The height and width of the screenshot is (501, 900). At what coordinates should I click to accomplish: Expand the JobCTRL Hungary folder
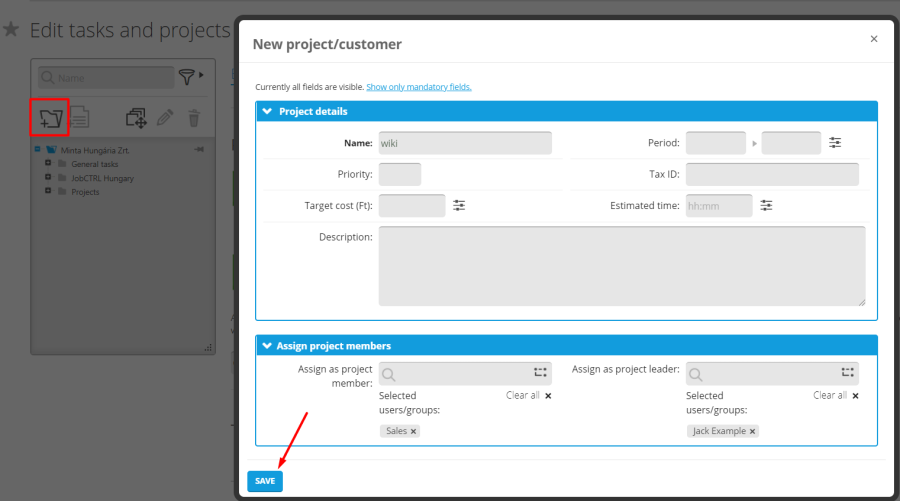pos(48,177)
